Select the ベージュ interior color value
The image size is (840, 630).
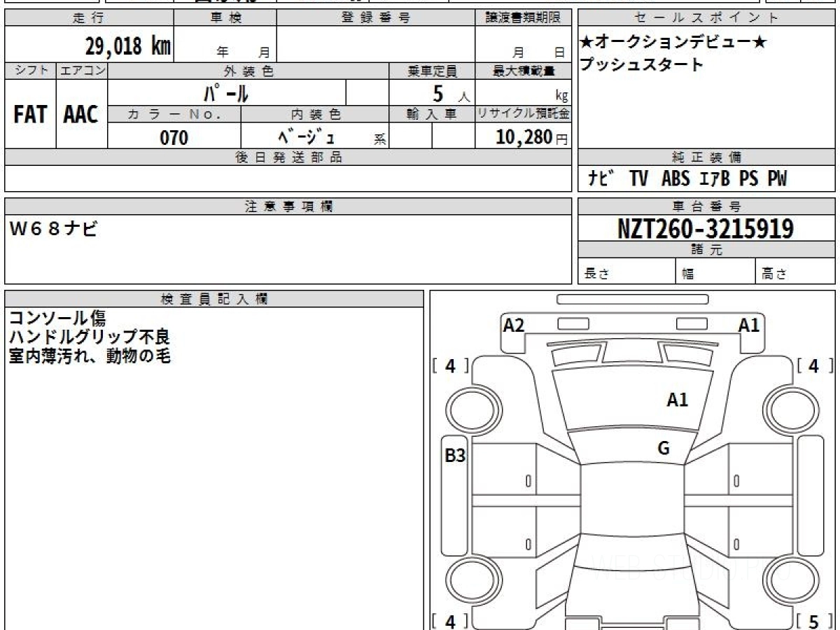click(306, 136)
